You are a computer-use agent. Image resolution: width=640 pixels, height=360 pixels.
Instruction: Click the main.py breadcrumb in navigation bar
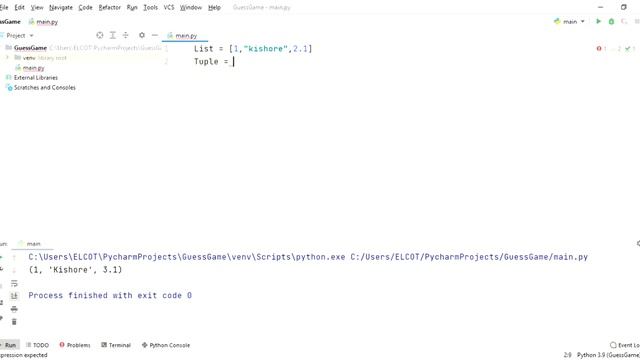pyautogui.click(x=43, y=22)
